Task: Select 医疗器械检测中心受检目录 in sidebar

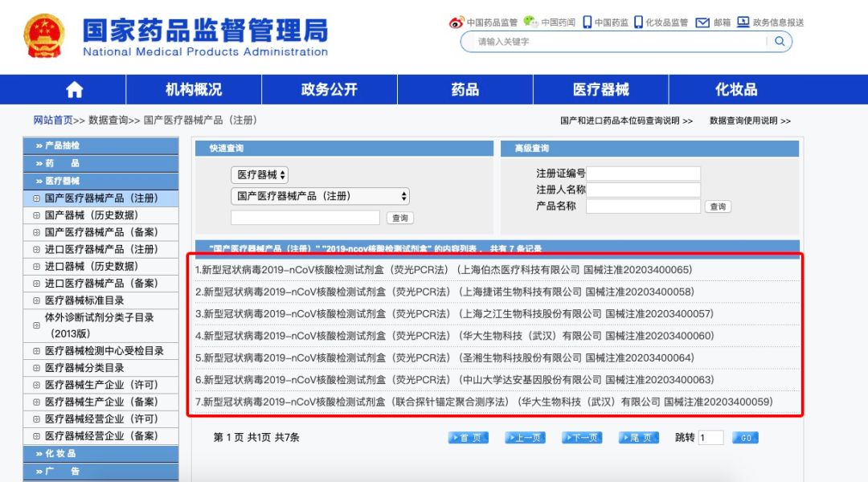Action: pos(100,351)
